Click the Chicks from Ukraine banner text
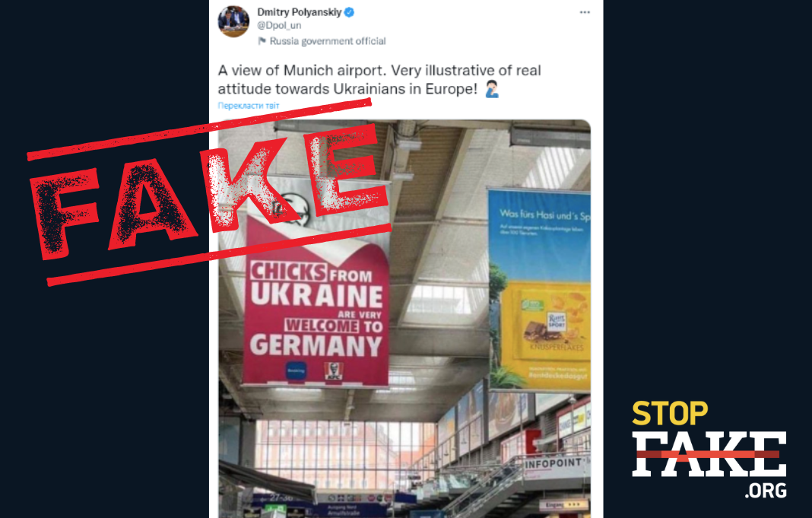Screen dimensions: 812x518 [316, 309]
